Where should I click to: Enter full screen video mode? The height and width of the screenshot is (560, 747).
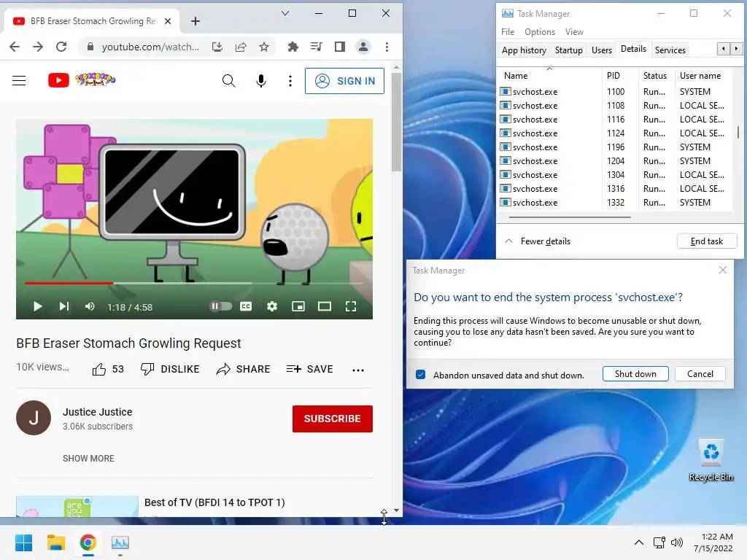[x=351, y=306]
